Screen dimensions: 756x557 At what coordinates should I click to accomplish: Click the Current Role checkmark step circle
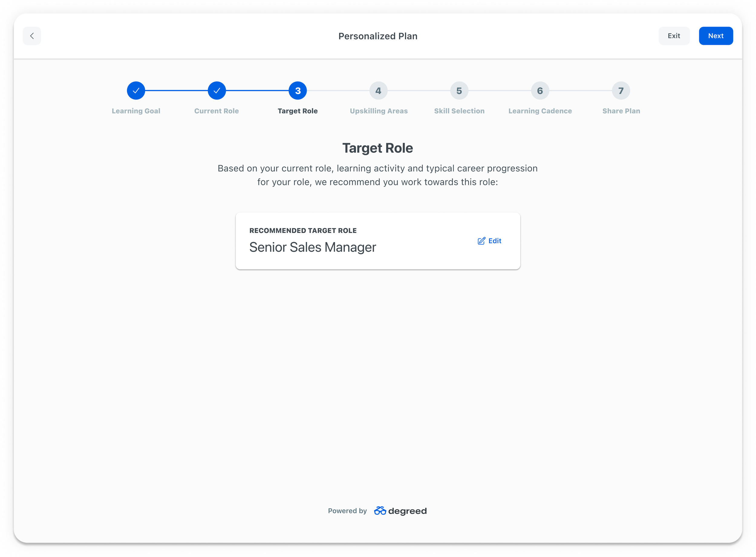pos(217,91)
